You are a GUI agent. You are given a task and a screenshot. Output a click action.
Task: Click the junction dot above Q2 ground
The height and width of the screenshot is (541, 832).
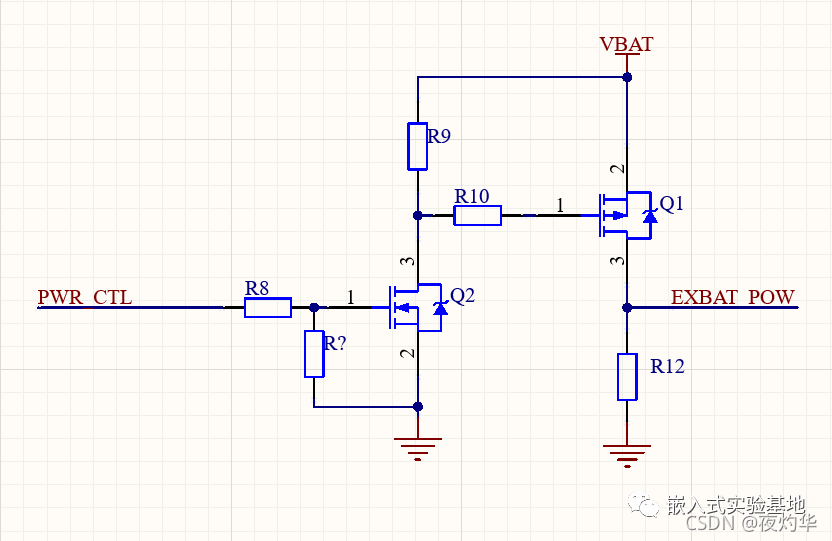click(418, 407)
